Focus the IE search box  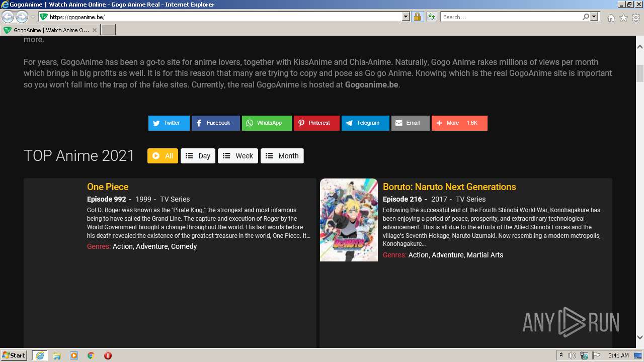(x=511, y=17)
